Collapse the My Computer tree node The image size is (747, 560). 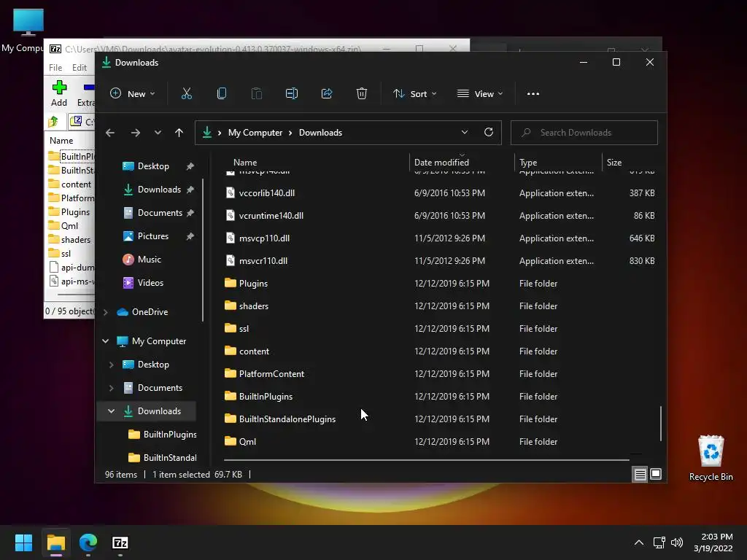click(106, 341)
